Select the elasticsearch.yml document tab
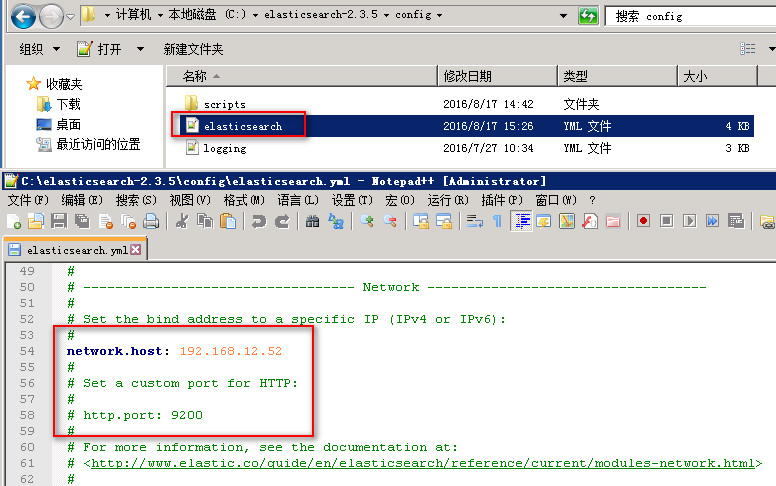The image size is (776, 486). (x=75, y=250)
